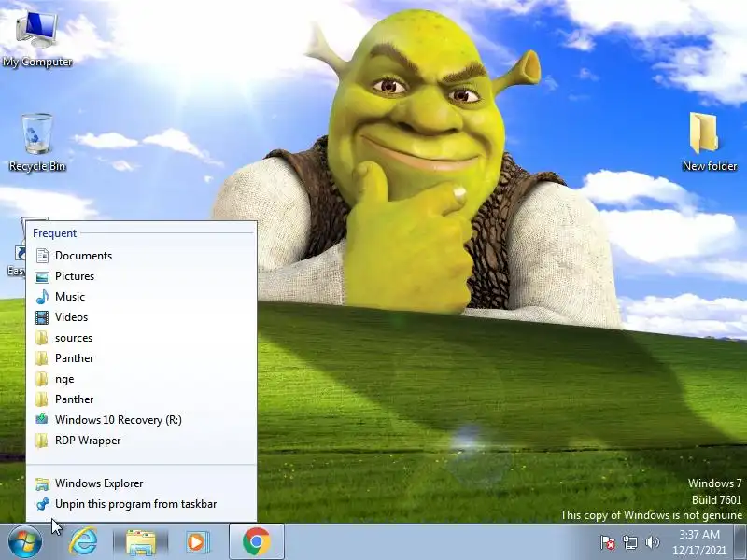Click the Videos filmstrip icon in list
The width and height of the screenshot is (747, 560).
pyautogui.click(x=42, y=317)
